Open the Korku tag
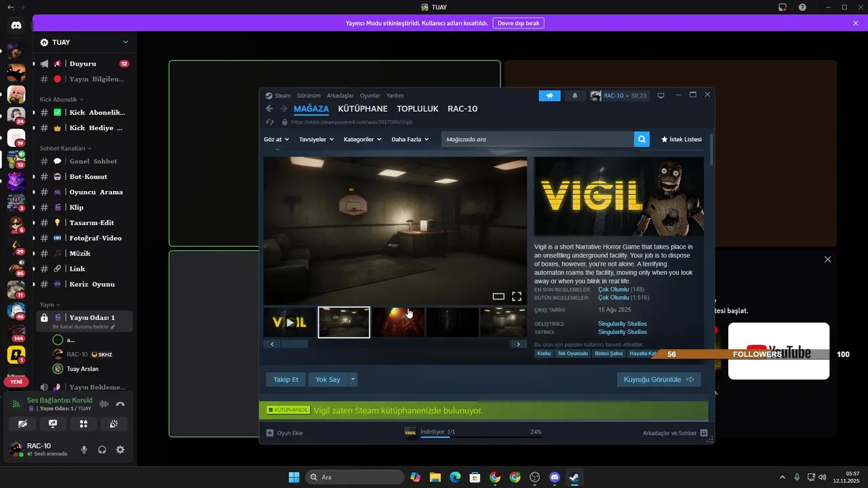The height and width of the screenshot is (488, 868). point(544,353)
